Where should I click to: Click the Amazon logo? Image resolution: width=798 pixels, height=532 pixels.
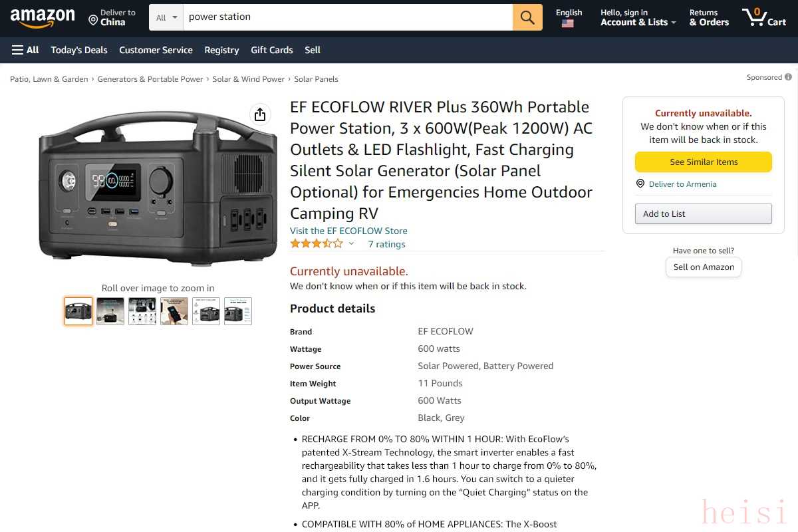(x=43, y=17)
